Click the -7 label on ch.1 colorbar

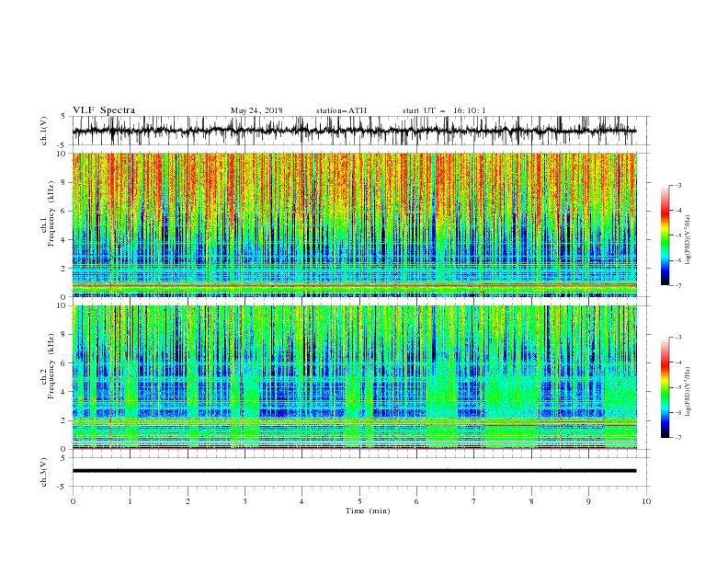678,285
